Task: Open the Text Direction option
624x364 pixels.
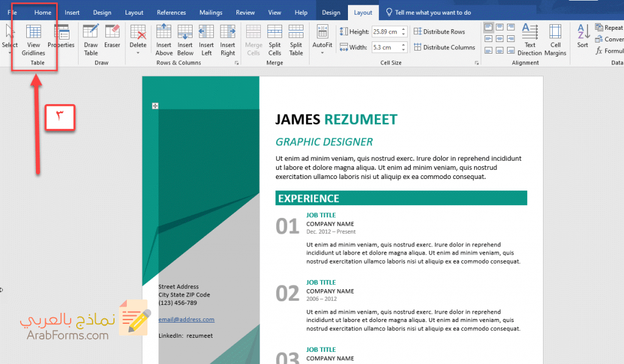Action: [530, 39]
